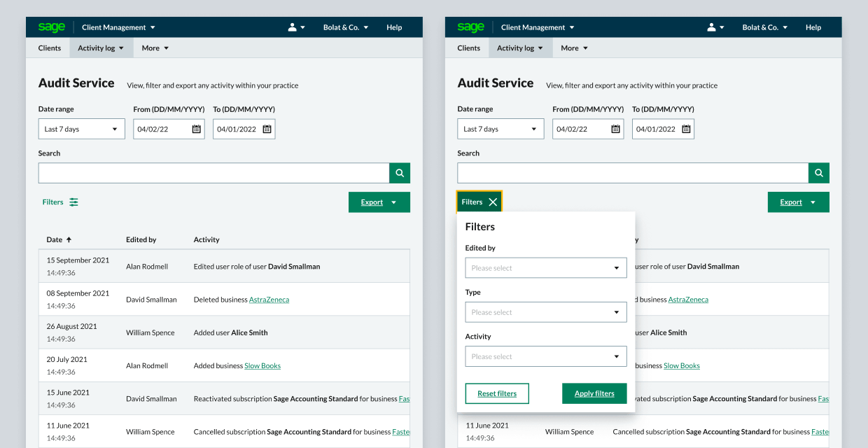Open From date calendar icon in right window
Screen dimensions: 868x448
616,129
